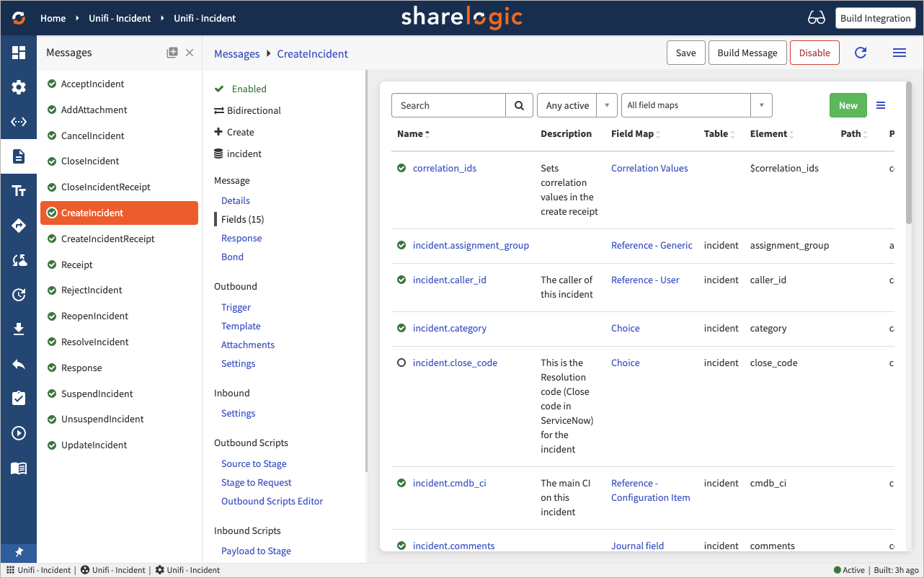This screenshot has width=924, height=578.
Task: Select UpdateIncident in Messages list
Action: (x=94, y=445)
